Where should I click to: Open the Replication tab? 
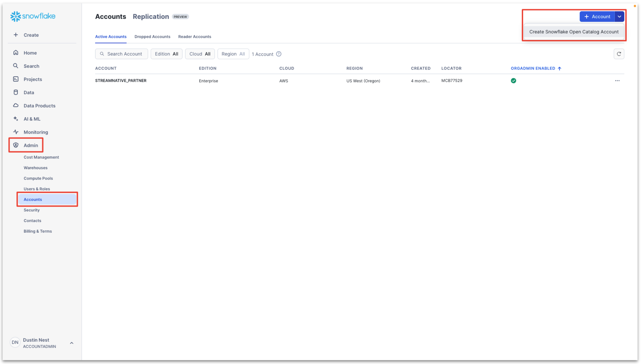pos(151,16)
